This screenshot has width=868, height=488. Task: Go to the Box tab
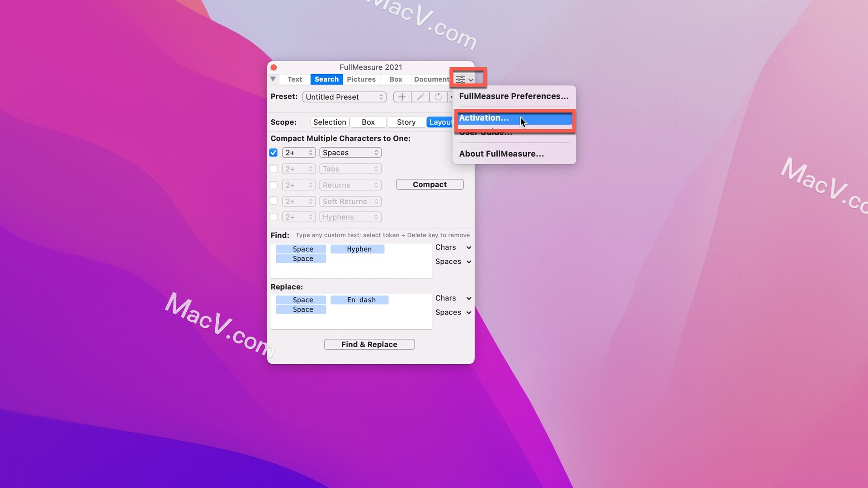coord(396,80)
